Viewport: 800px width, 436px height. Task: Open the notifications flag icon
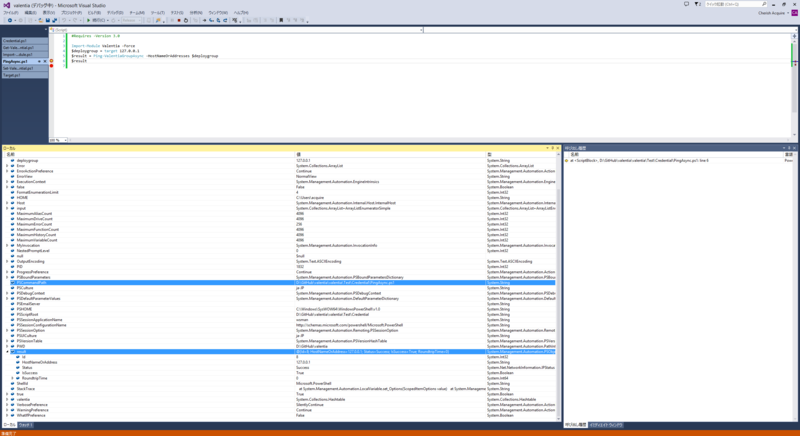697,4
